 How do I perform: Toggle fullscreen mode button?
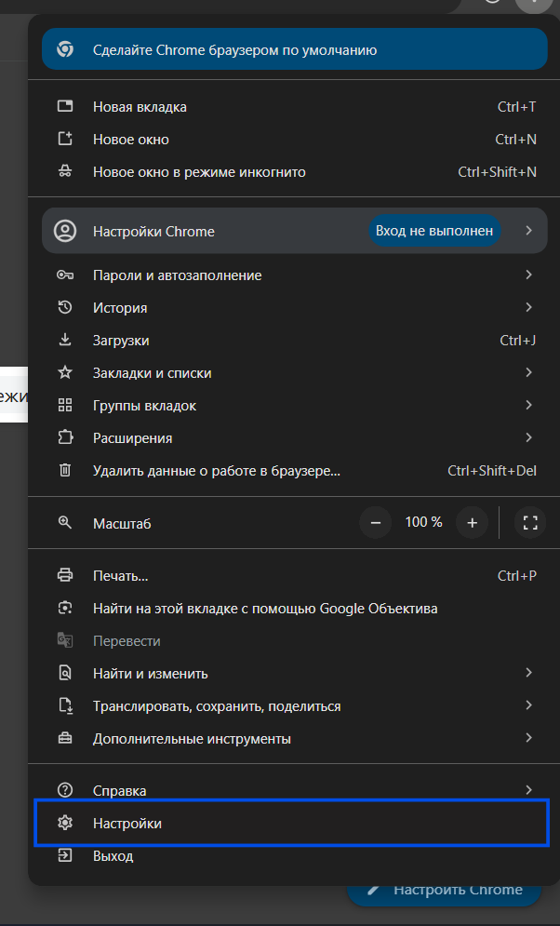tap(531, 523)
